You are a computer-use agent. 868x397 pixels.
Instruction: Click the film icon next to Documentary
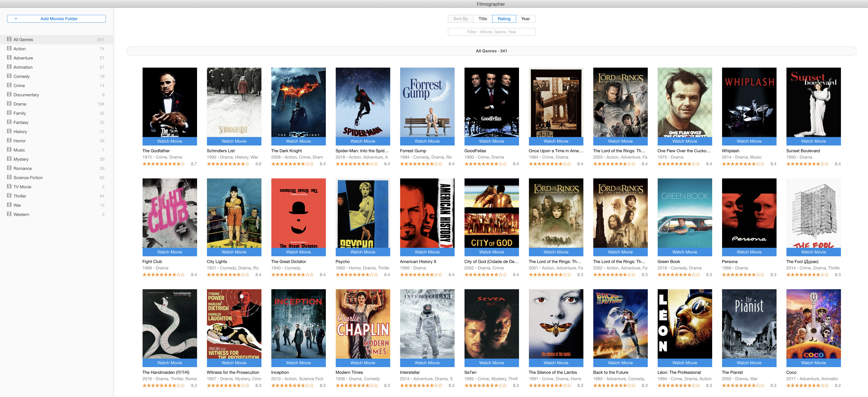pyautogui.click(x=9, y=95)
